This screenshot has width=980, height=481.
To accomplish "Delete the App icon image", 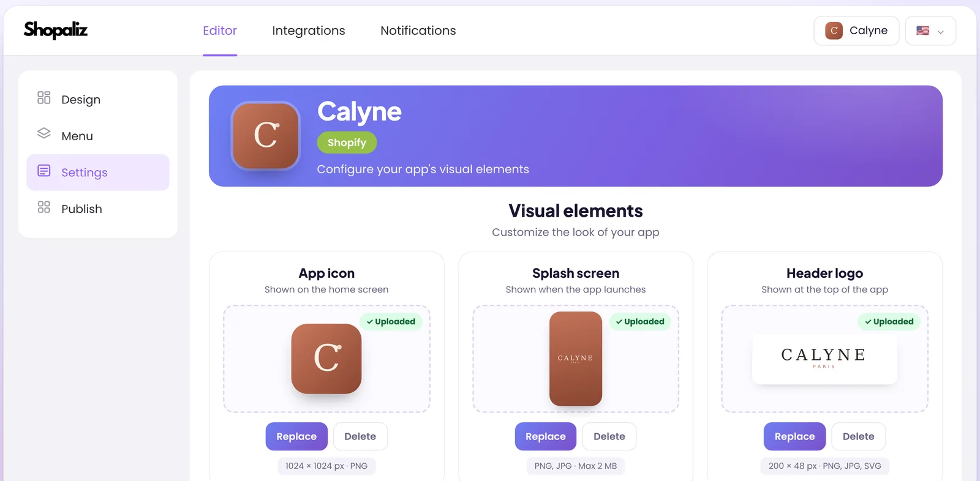I will pyautogui.click(x=360, y=436).
